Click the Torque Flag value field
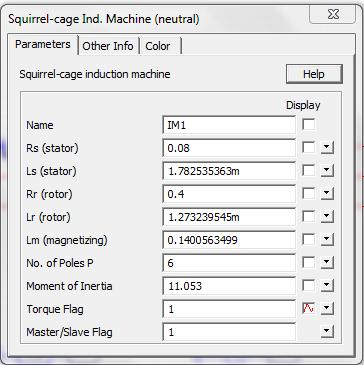Image resolution: width=364 pixels, height=365 pixels. click(x=229, y=309)
